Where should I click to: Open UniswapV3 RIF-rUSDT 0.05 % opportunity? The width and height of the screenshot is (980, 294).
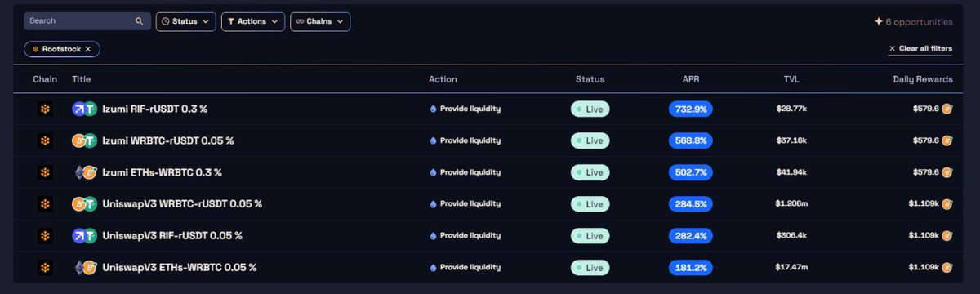(x=172, y=236)
